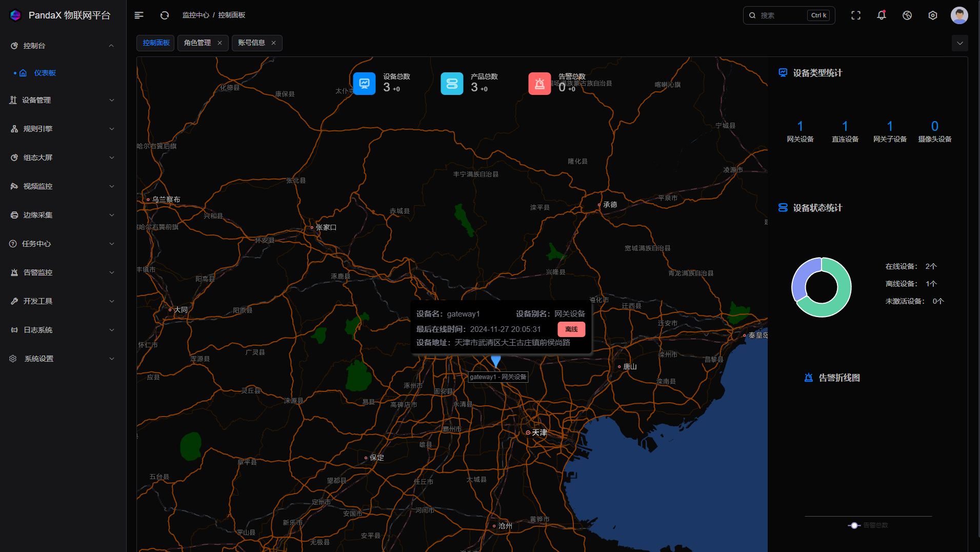Click the 设备管理 sidebar icon
Screen dimensions: 980x552
coord(13,100)
